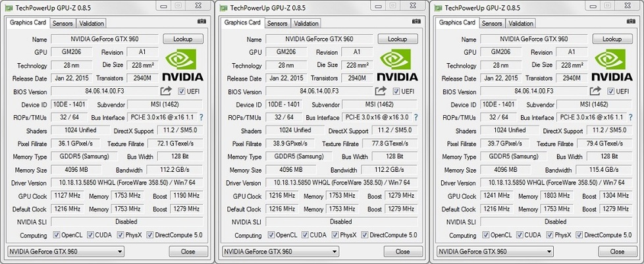Click the camera screenshot icon in middle GPU-Z window
Screen dimensions: 644x264
[416, 21]
